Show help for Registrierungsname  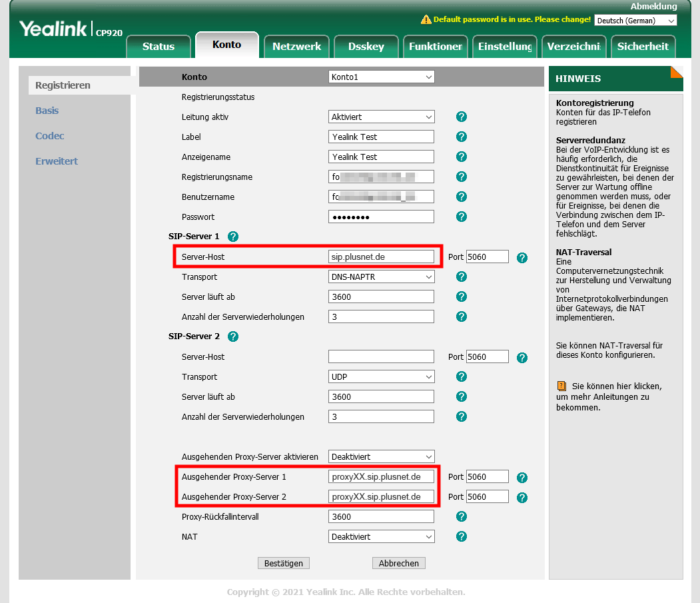[x=461, y=177]
